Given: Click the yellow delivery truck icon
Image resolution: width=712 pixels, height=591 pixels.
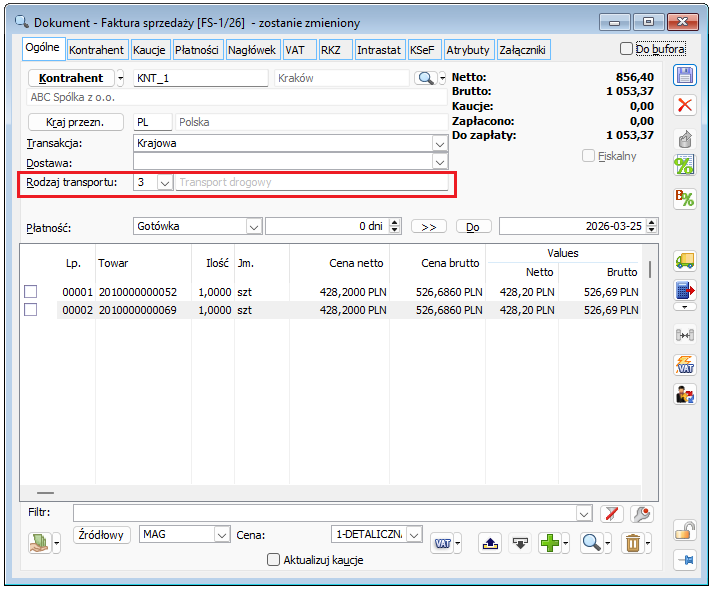Looking at the screenshot, I should coord(685,261).
